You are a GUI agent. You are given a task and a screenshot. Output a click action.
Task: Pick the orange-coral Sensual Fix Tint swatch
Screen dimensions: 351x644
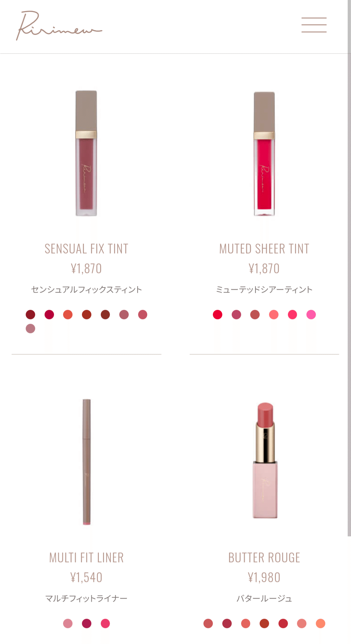68,315
